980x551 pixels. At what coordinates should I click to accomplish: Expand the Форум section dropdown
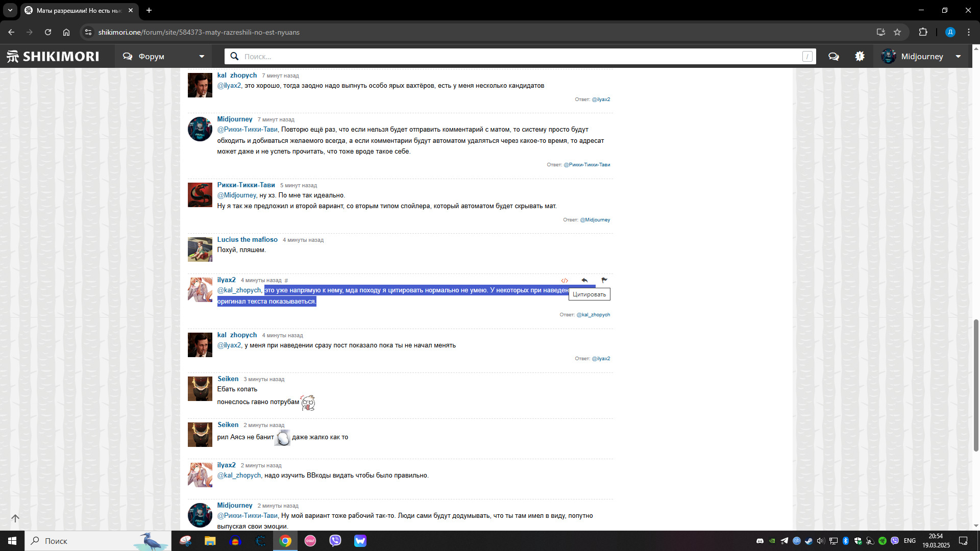coord(163,57)
